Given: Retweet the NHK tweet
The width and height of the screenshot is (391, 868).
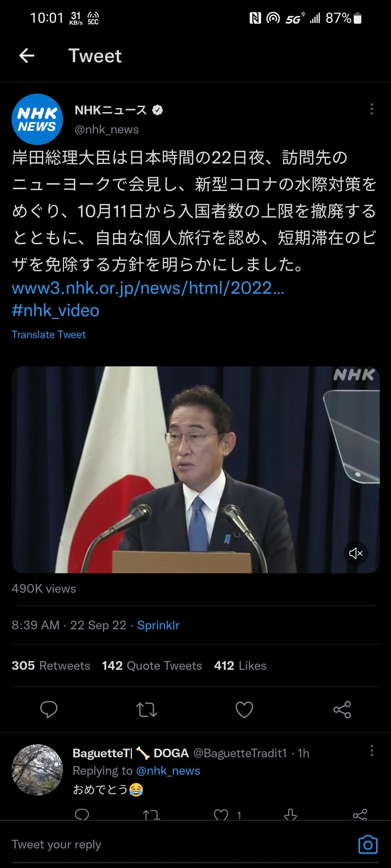Looking at the screenshot, I should 147,710.
